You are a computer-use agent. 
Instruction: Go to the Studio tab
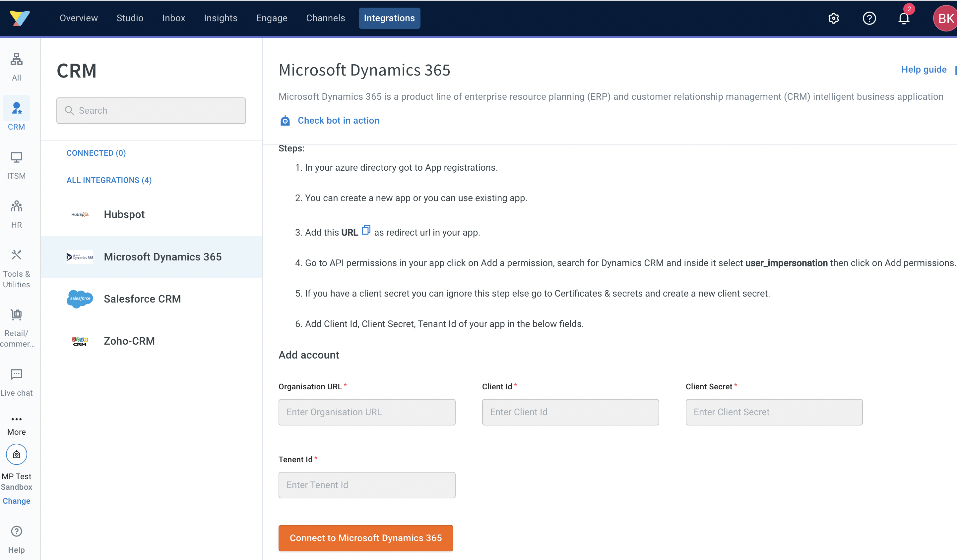click(x=130, y=18)
